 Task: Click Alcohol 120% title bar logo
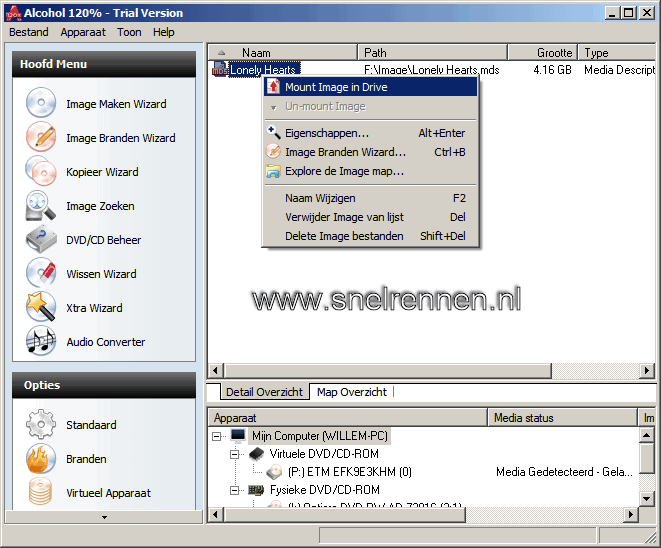point(13,13)
